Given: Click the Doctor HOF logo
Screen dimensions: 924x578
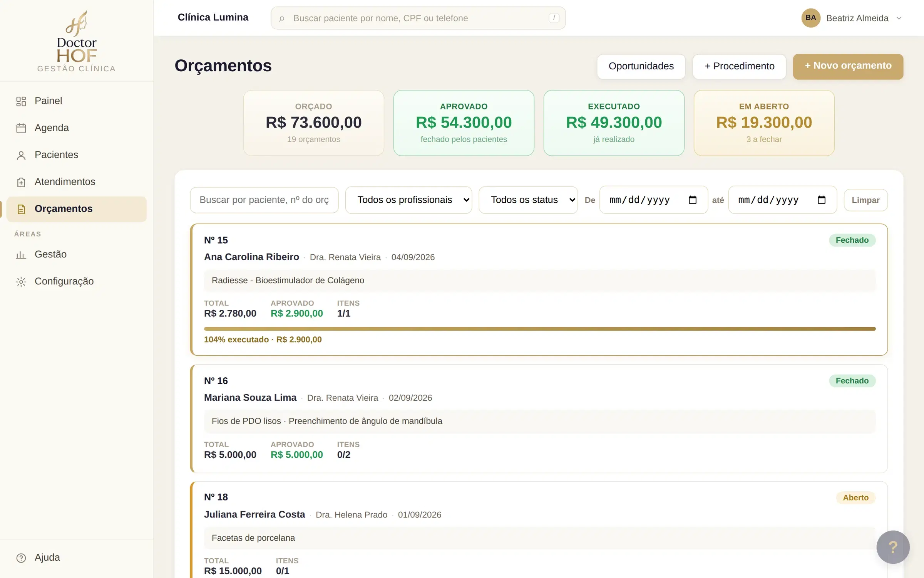Looking at the screenshot, I should coord(77,41).
